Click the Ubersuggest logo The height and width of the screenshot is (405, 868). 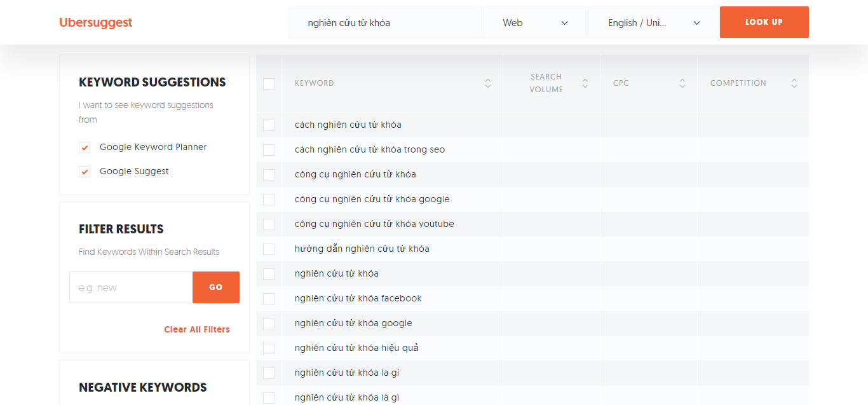(96, 23)
